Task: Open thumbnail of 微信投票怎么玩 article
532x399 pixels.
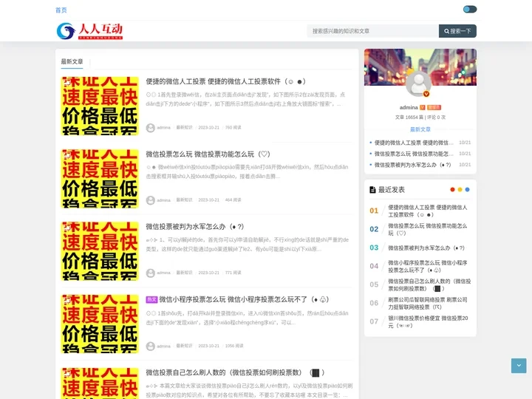Action: [x=100, y=179]
